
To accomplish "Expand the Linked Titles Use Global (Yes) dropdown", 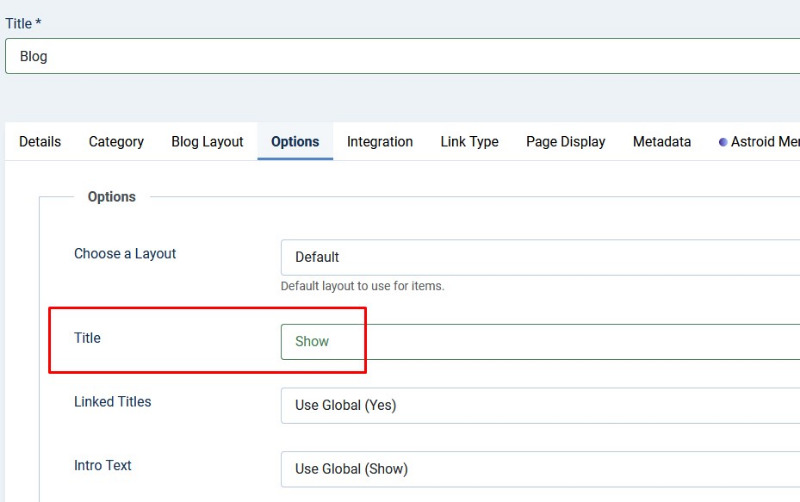I will click(x=540, y=406).
